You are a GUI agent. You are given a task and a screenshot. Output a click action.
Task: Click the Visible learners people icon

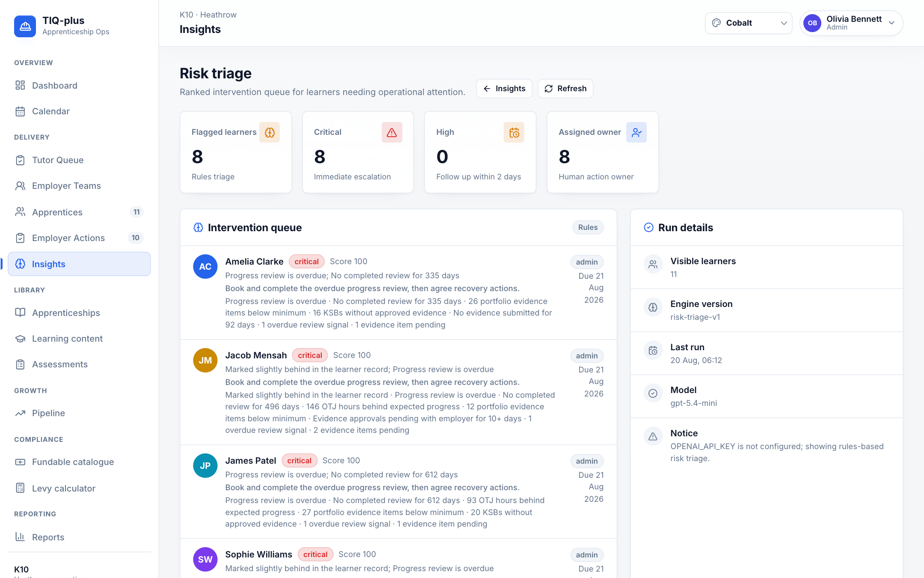point(653,265)
